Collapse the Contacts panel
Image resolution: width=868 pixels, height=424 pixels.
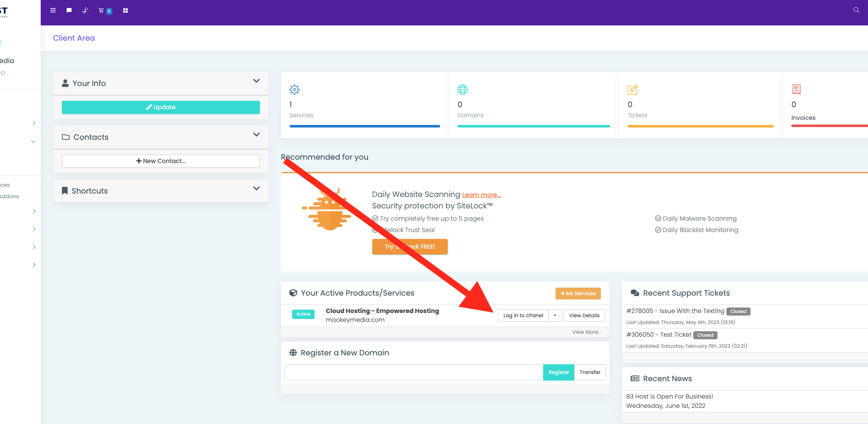256,135
